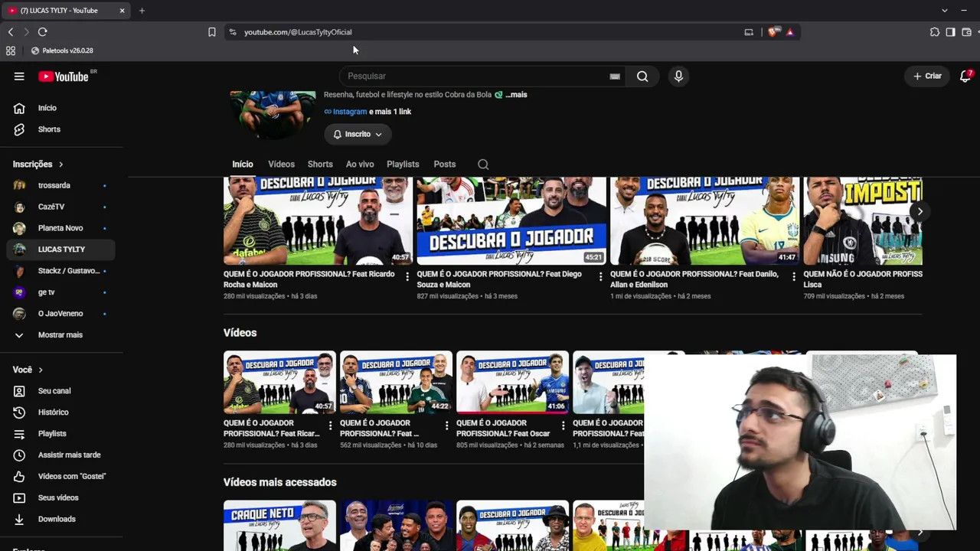Open the CazéTV subscription channel
The height and width of the screenshot is (551, 980).
[x=61, y=207]
